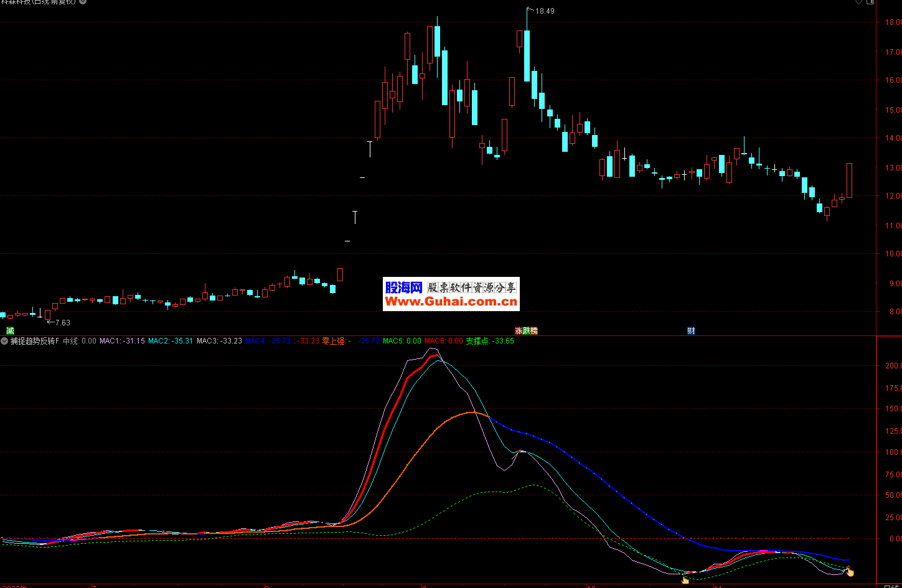Screen dimensions: 902x588
Task: Open the Www.Guhai.com.cn website link
Action: point(451,302)
